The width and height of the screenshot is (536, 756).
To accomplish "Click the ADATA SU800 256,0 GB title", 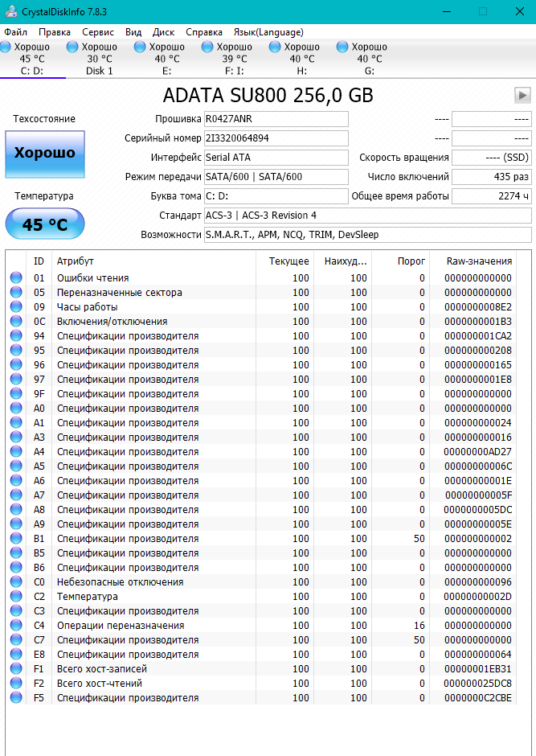I will click(x=268, y=95).
